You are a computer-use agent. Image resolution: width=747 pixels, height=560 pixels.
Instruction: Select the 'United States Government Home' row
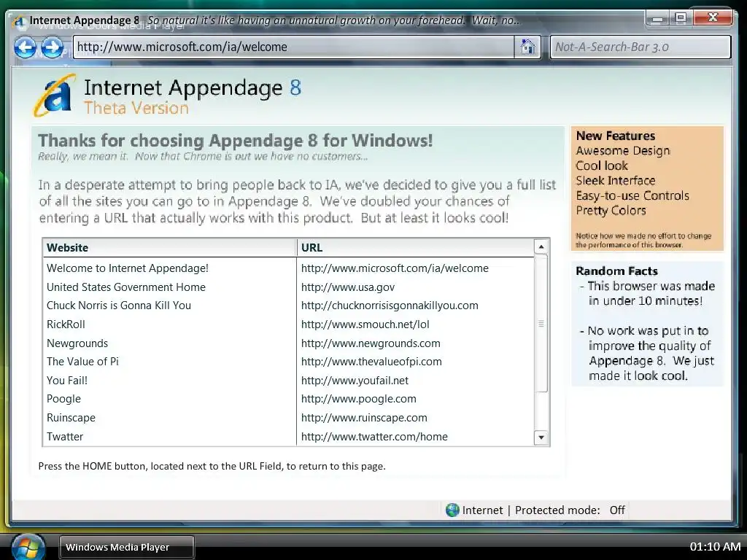click(289, 287)
